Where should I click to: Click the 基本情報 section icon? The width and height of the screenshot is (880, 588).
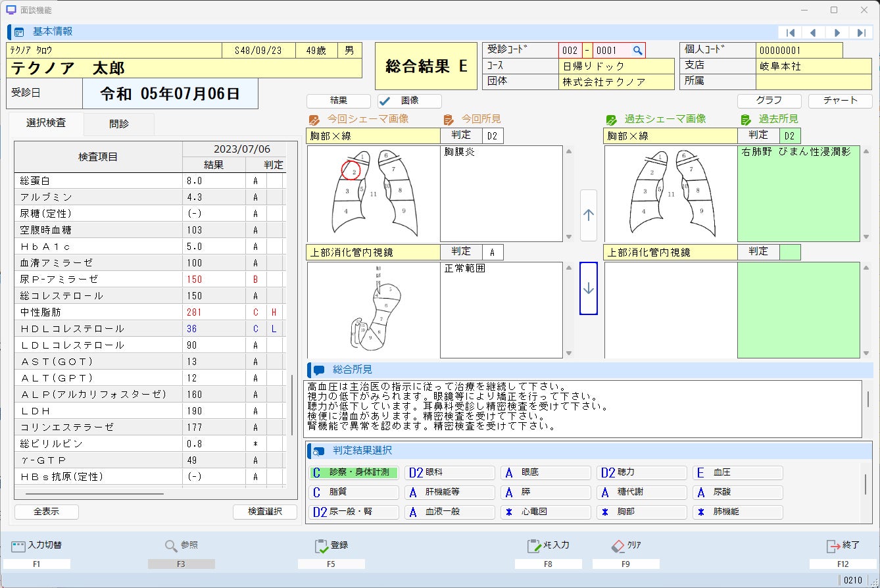[19, 32]
